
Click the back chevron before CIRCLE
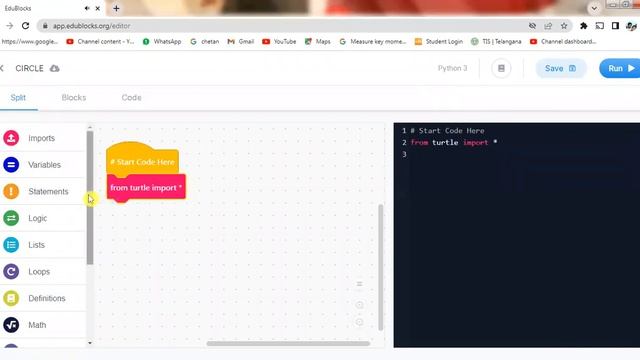click(x=2, y=68)
